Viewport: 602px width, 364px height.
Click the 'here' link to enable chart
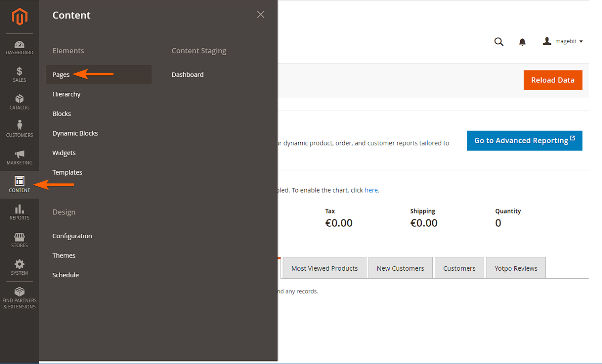[371, 190]
